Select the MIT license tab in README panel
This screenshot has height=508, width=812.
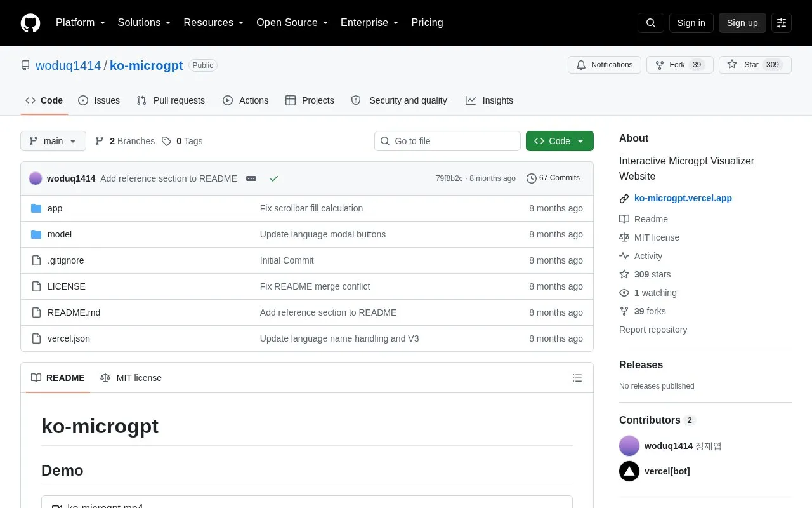tap(131, 378)
